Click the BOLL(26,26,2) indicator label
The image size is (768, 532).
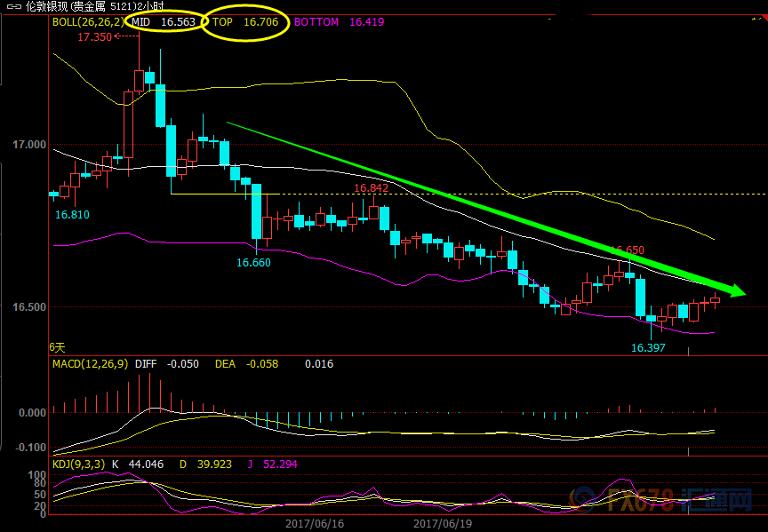[x=88, y=22]
